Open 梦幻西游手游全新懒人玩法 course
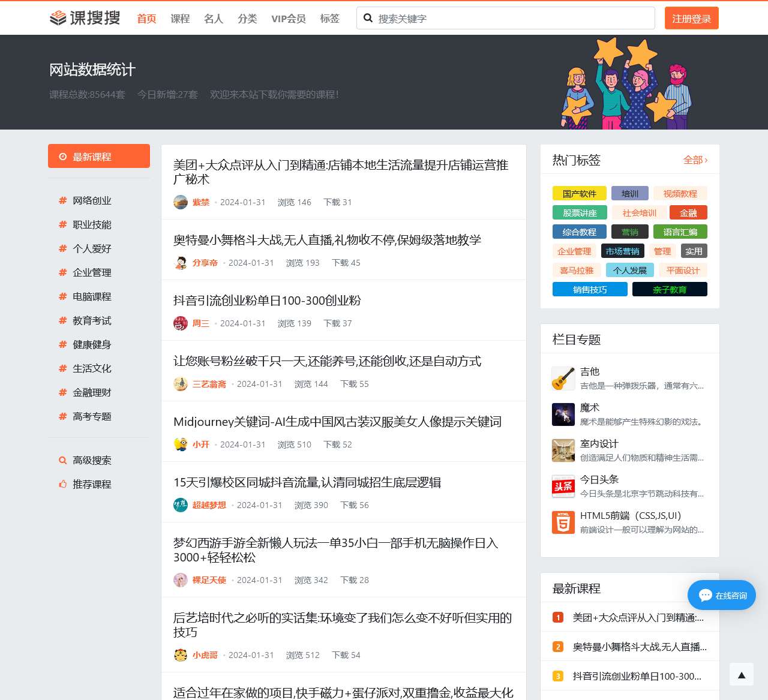 tap(336, 550)
